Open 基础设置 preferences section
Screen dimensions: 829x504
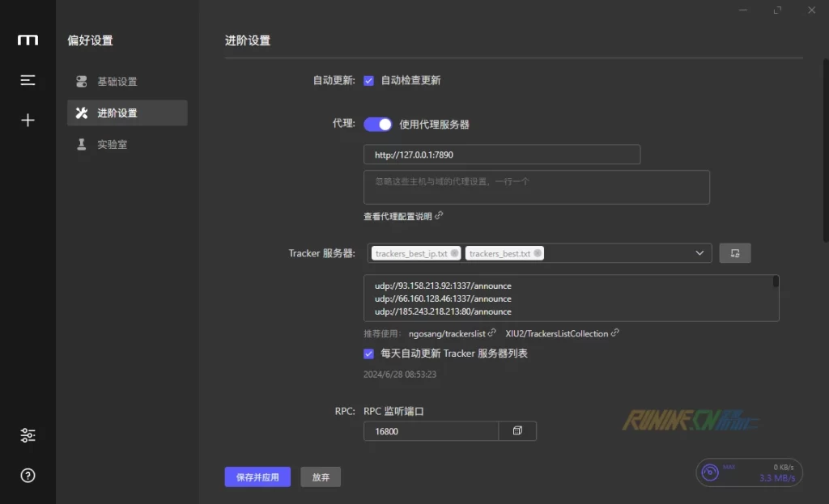[117, 82]
